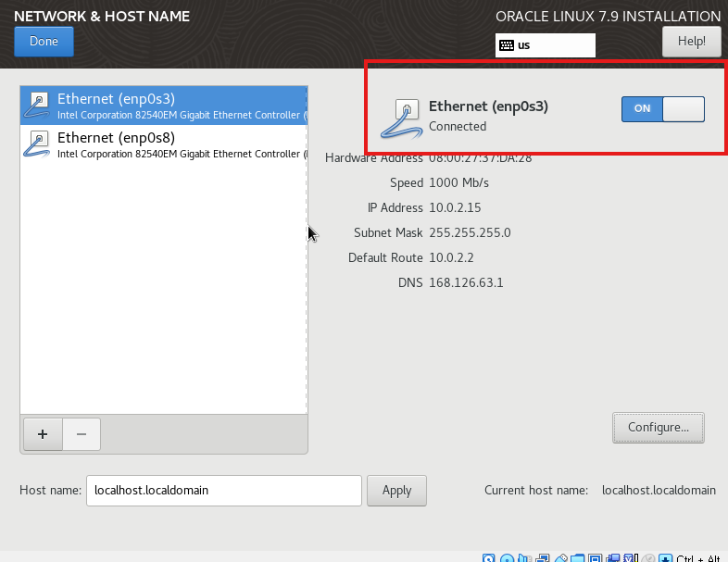Click the VirtualBox hard disk status icon
The width and height of the screenshot is (728, 562).
click(x=488, y=558)
